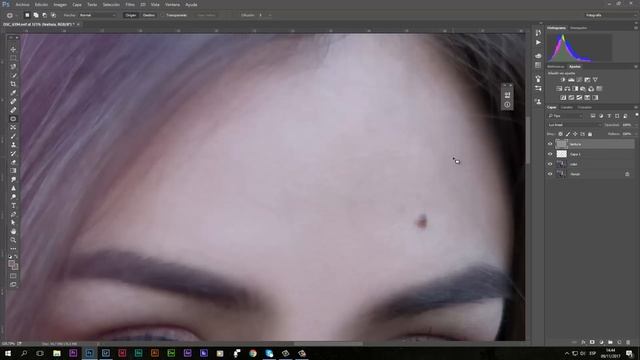This screenshot has height=360, width=640.
Task: Click the Origen button
Action: coord(131,15)
